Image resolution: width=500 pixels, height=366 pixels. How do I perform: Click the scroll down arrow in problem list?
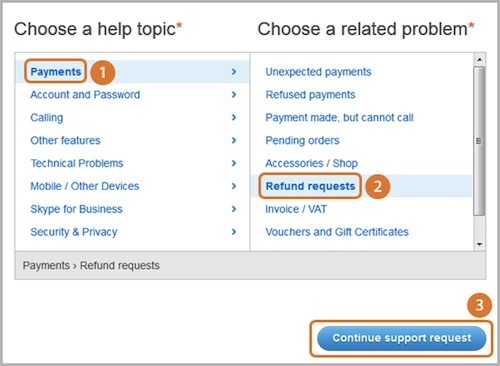[479, 244]
